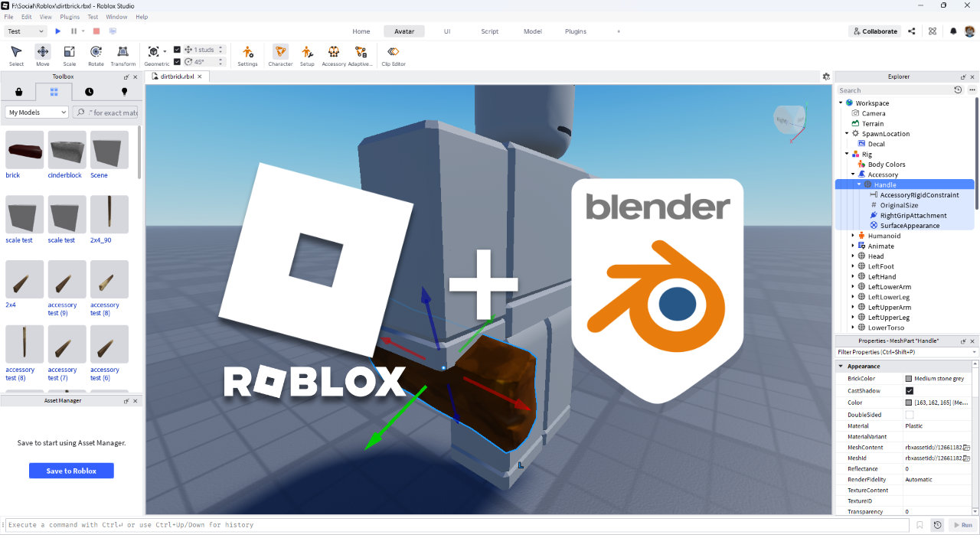Click the Collaborate button
Viewport: 980px width, 551px height.
(874, 31)
